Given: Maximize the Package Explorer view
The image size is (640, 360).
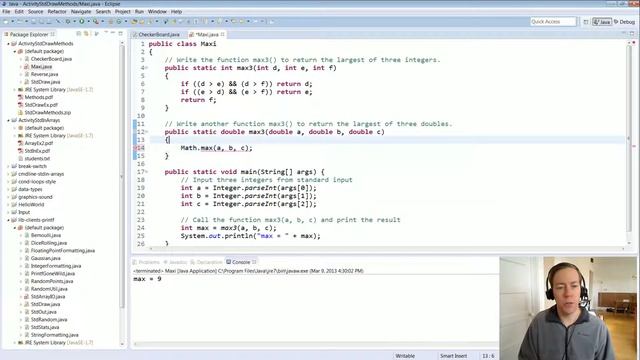Looking at the screenshot, I should point(120,33).
